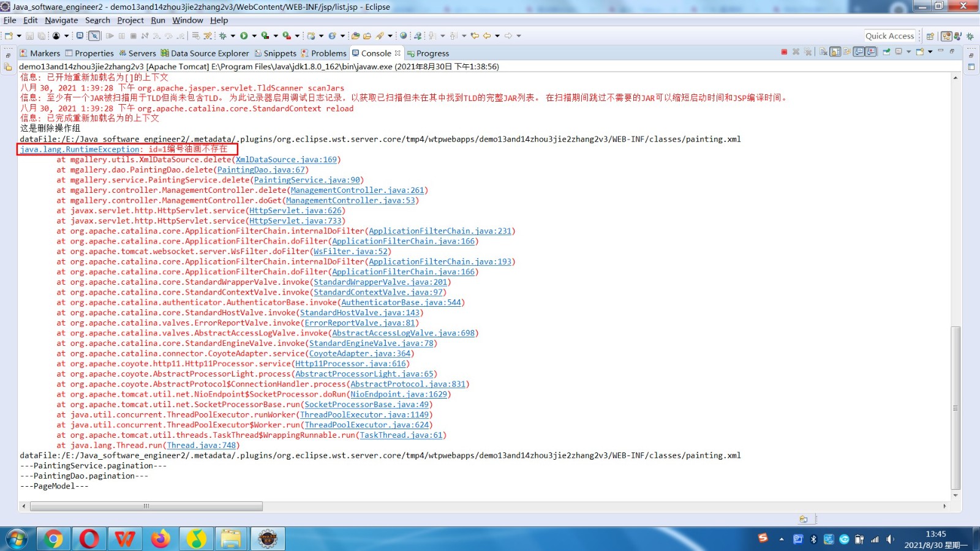Expand the Run toolbar dropdown arrow
980x551 pixels.
pos(254,36)
